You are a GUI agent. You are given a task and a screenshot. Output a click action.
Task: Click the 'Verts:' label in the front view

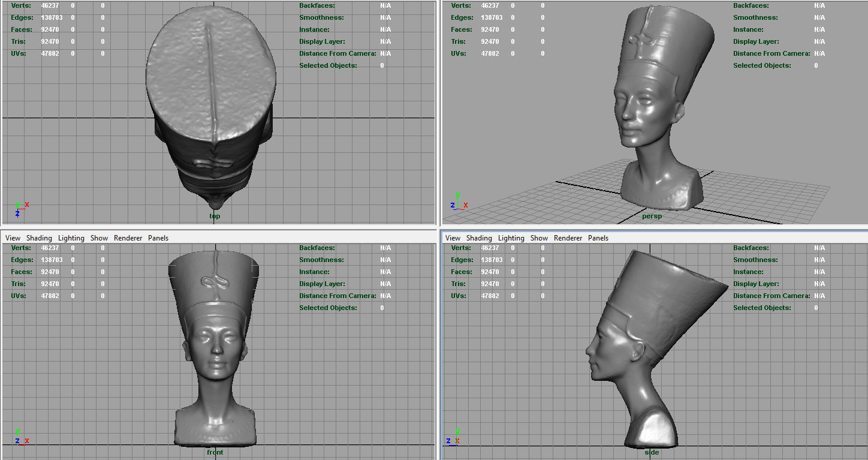tap(21, 248)
